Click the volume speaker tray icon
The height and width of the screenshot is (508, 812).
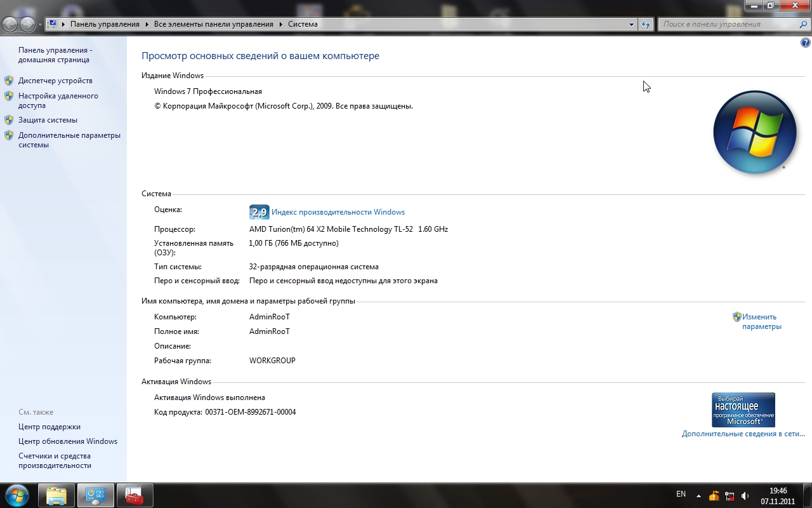tap(745, 496)
